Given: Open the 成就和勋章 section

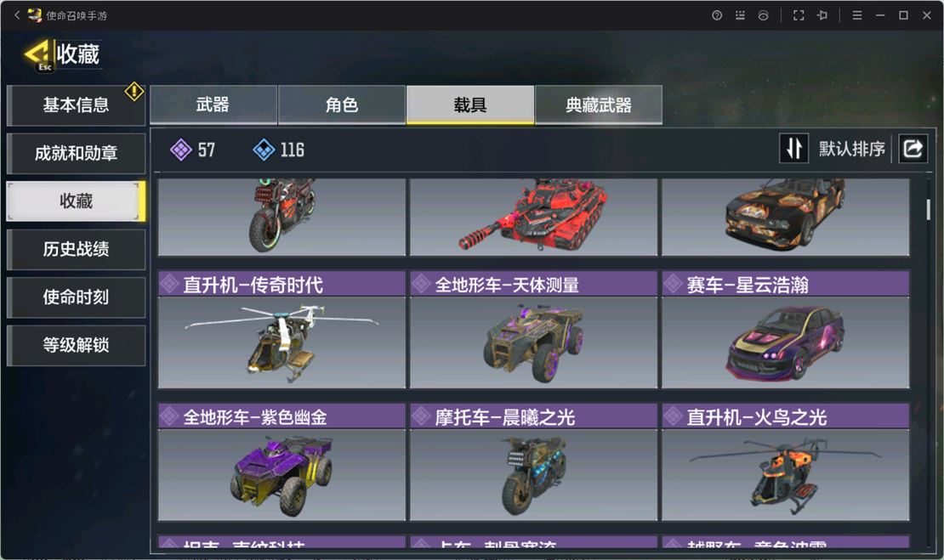Looking at the screenshot, I should tap(76, 153).
